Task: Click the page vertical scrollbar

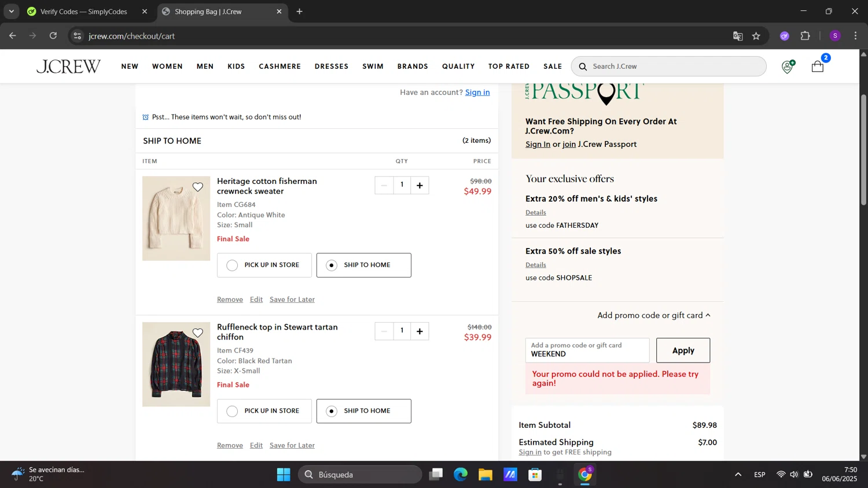Action: (x=863, y=150)
